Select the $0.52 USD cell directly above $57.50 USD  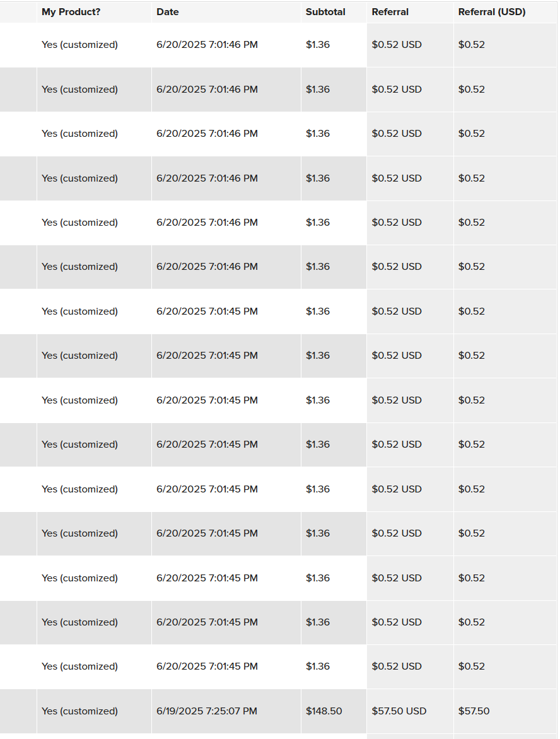(x=397, y=666)
